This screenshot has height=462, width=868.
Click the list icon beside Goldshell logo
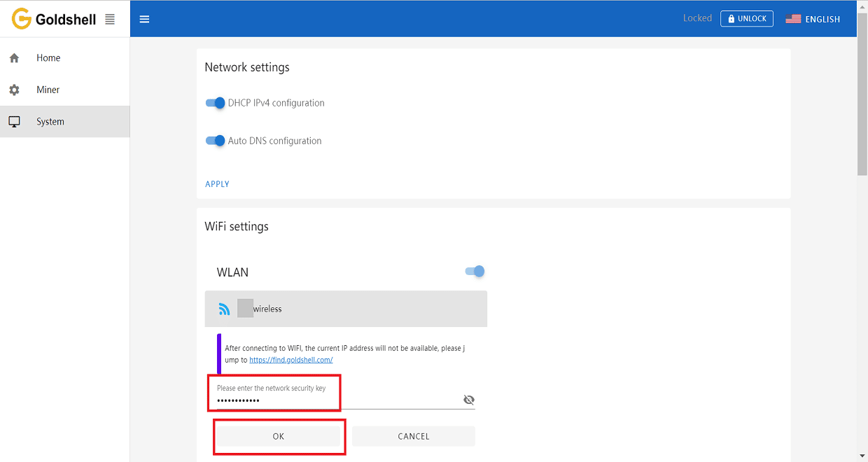coord(110,19)
